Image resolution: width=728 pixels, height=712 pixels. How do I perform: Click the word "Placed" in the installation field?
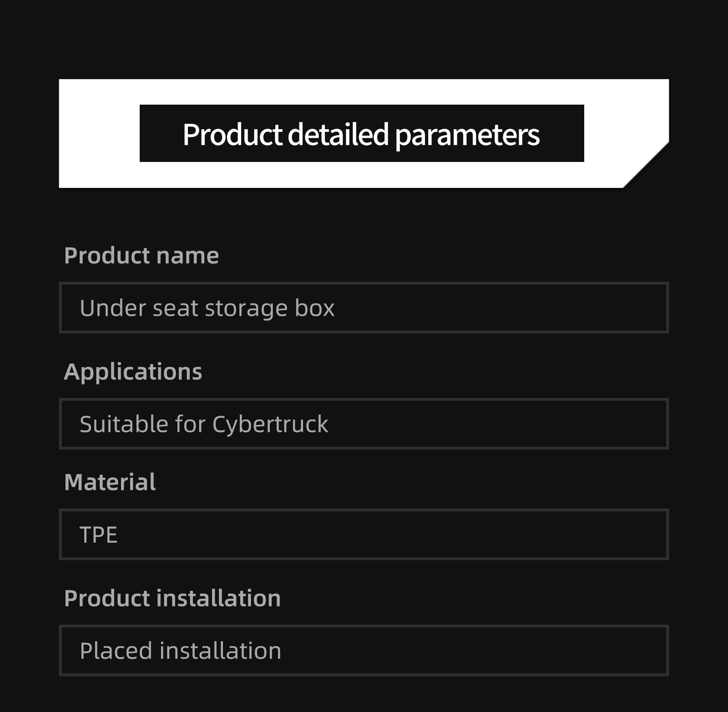[116, 651]
